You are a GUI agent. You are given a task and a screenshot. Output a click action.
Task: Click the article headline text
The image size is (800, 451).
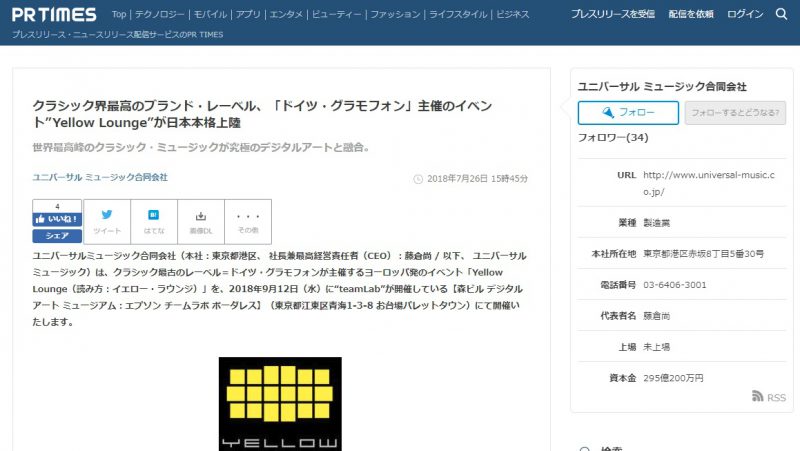click(262, 114)
